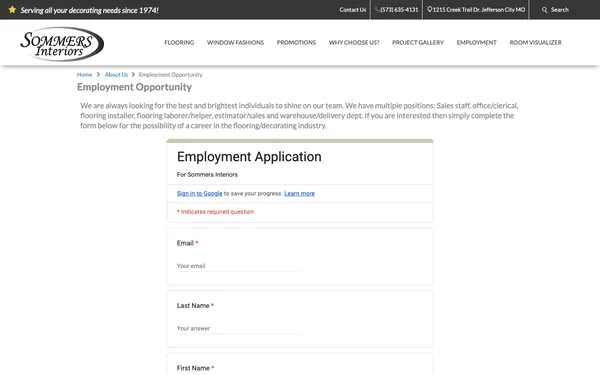Open the Flooring menu
The width and height of the screenshot is (600, 375).
pyautogui.click(x=179, y=42)
